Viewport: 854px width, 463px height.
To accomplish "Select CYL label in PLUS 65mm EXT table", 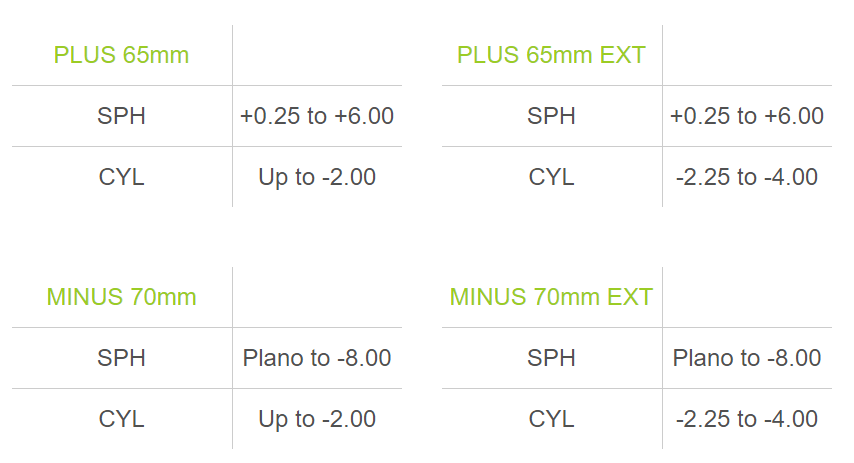I will coord(551,177).
